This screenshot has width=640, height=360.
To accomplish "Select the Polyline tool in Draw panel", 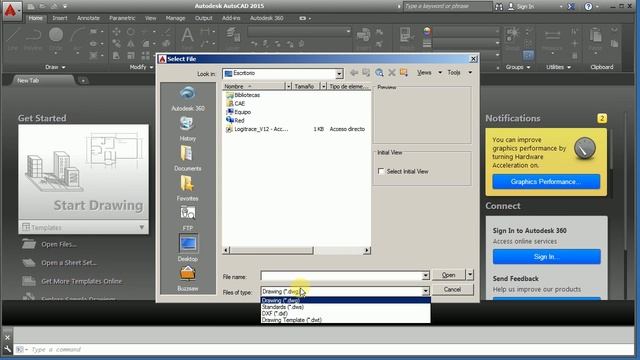I will [x=33, y=38].
